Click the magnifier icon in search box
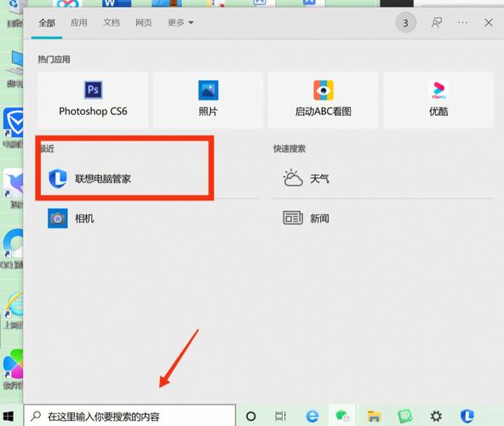Image resolution: width=504 pixels, height=426 pixels. (x=36, y=416)
